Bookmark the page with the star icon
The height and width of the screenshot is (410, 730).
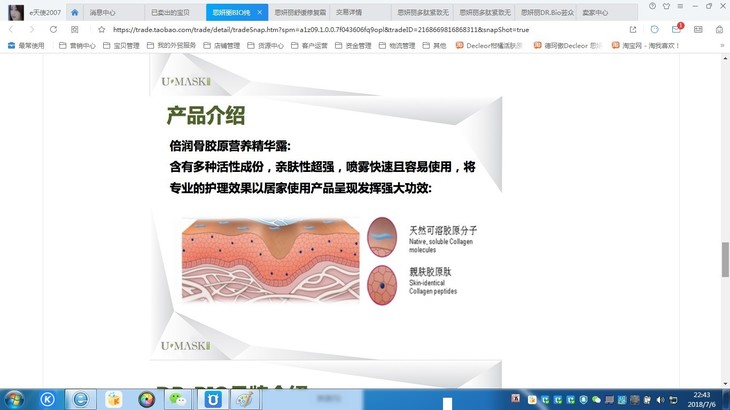[x=102, y=30]
